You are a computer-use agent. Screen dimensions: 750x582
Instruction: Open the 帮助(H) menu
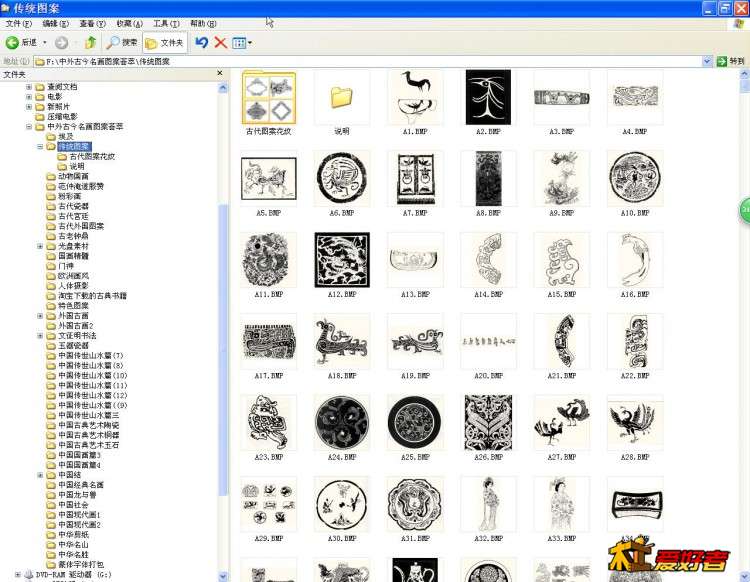pyautogui.click(x=203, y=23)
